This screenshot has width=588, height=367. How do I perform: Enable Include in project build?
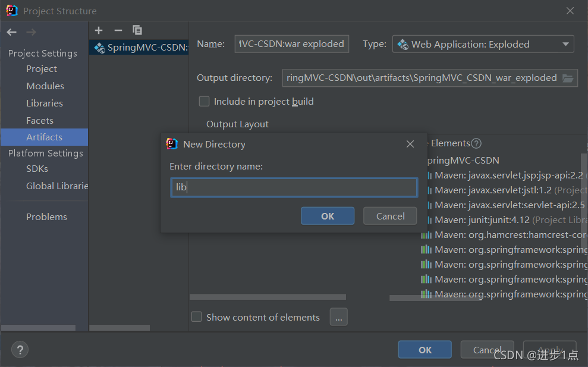click(x=204, y=101)
